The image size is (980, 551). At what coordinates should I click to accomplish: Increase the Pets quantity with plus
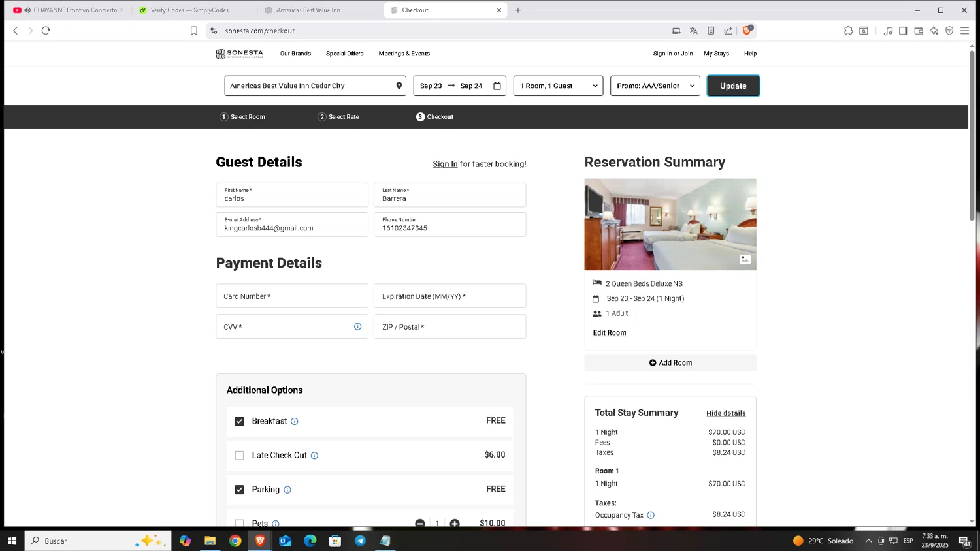coord(455,524)
